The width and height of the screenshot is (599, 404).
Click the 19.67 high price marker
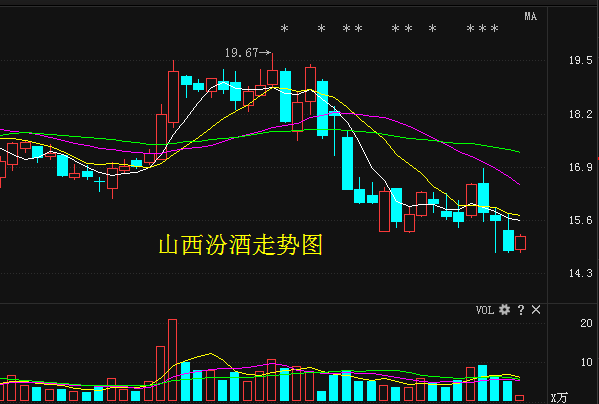click(248, 53)
